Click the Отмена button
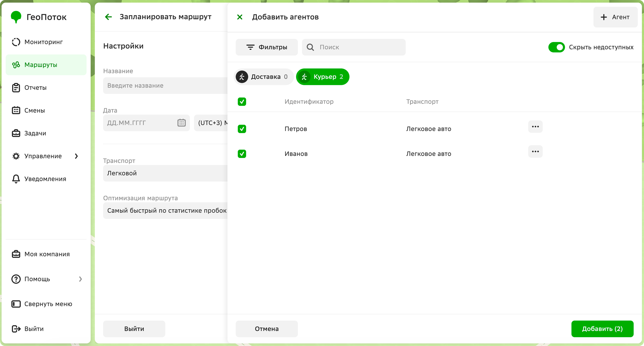 (266, 329)
